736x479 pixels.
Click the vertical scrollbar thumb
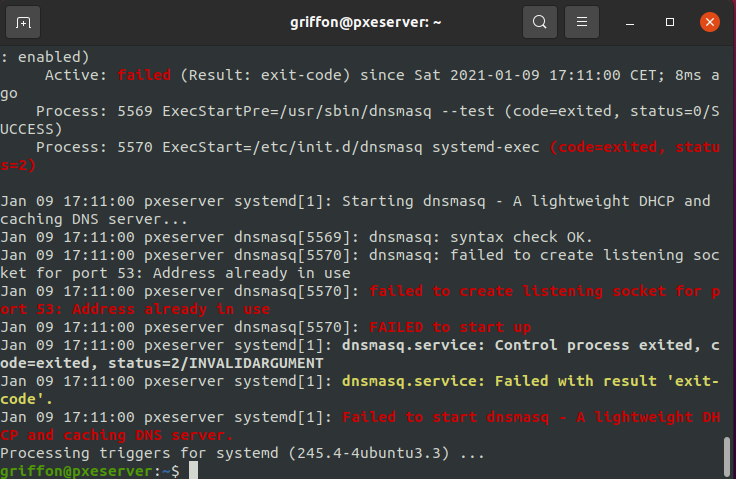click(727, 454)
